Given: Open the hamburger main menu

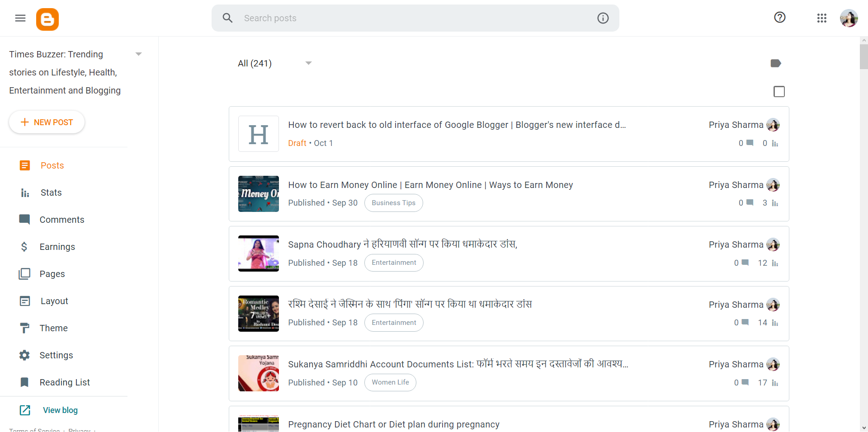Looking at the screenshot, I should [20, 18].
